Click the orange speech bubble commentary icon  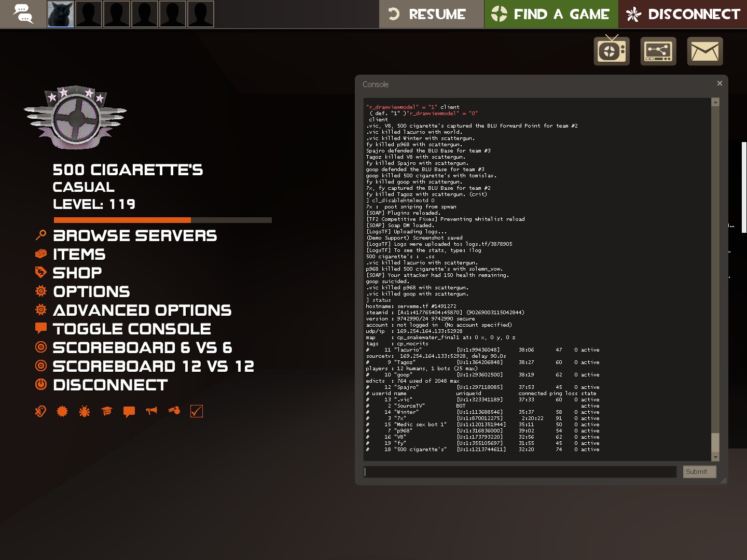tap(129, 412)
